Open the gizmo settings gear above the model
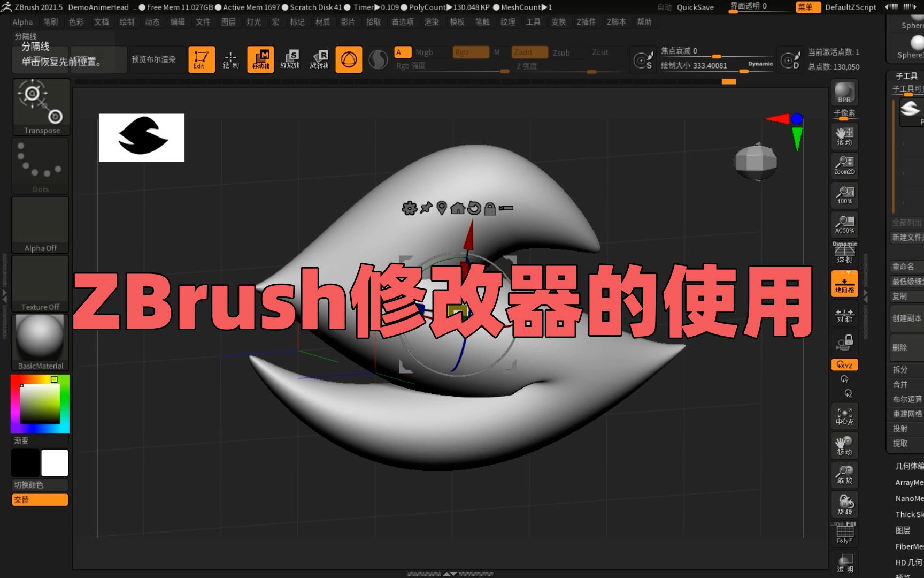The width and height of the screenshot is (924, 578). coord(410,209)
